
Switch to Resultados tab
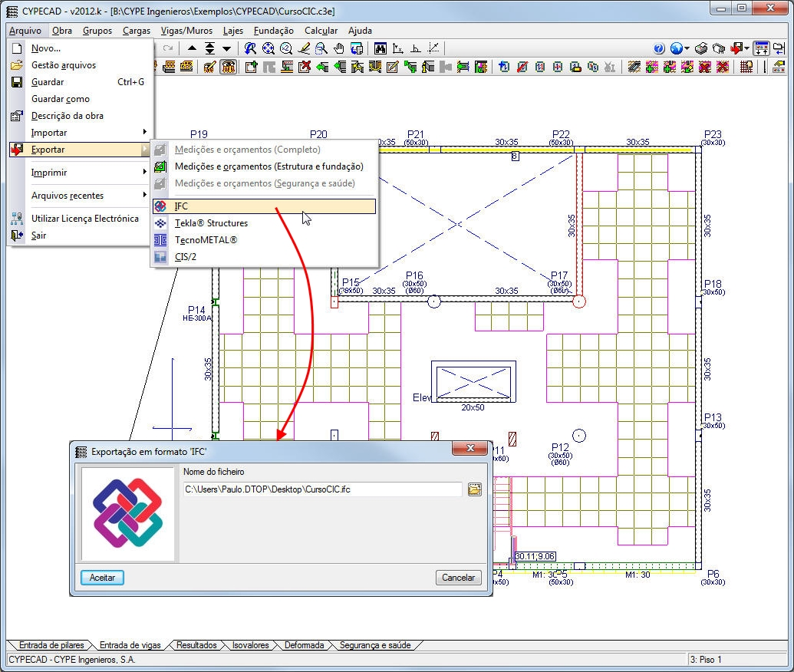click(x=196, y=645)
